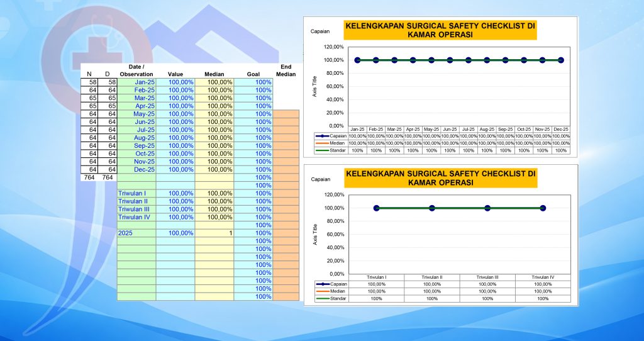
Task: Select the N column total 764 cell
Action: point(89,177)
